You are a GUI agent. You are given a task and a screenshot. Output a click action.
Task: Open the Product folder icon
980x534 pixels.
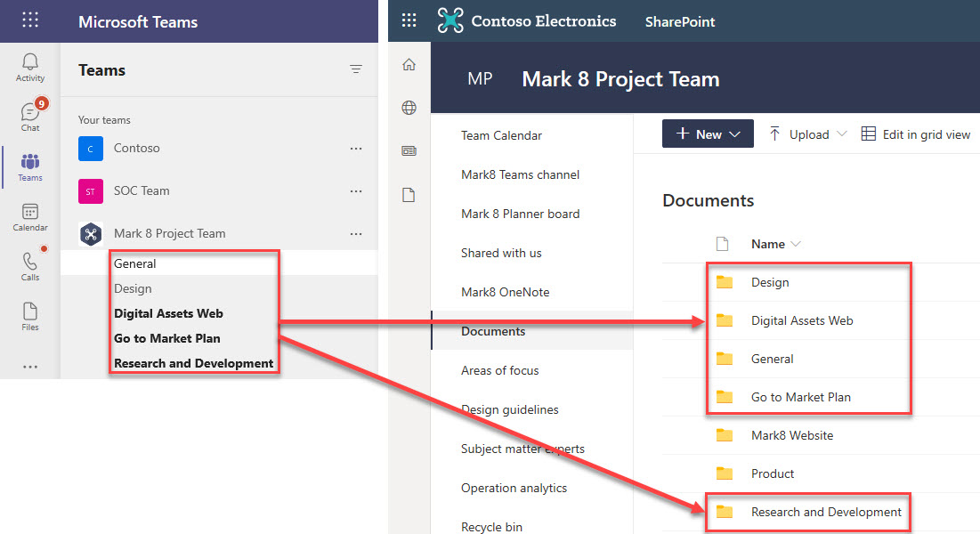pos(725,473)
